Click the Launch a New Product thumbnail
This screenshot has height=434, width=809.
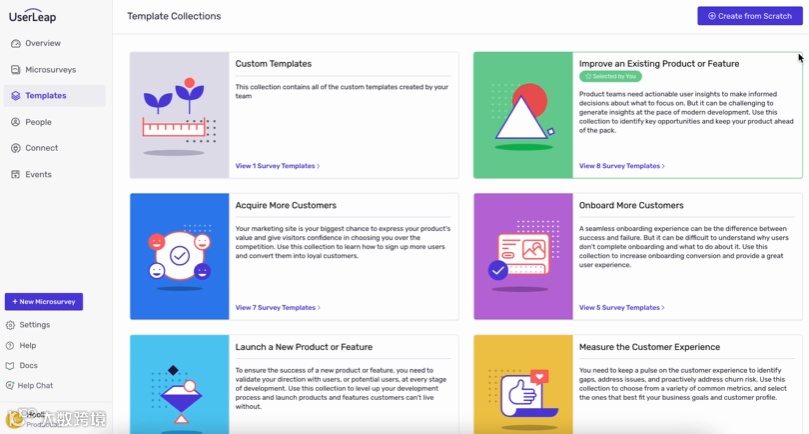pyautogui.click(x=180, y=384)
